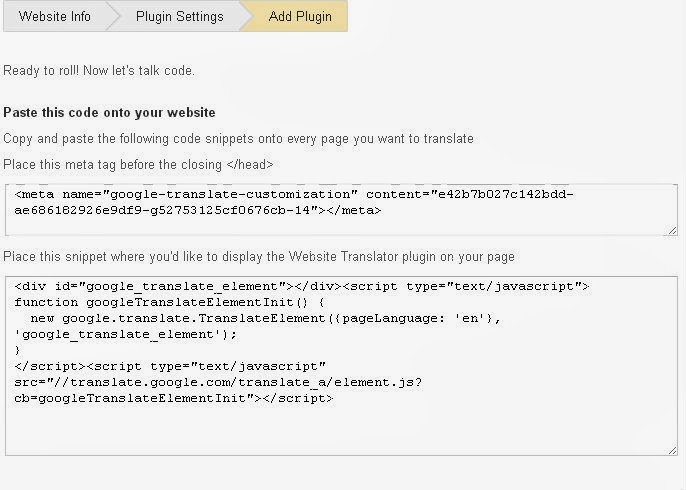Click the 'ae68618292' second meta tag line

pos(198,210)
